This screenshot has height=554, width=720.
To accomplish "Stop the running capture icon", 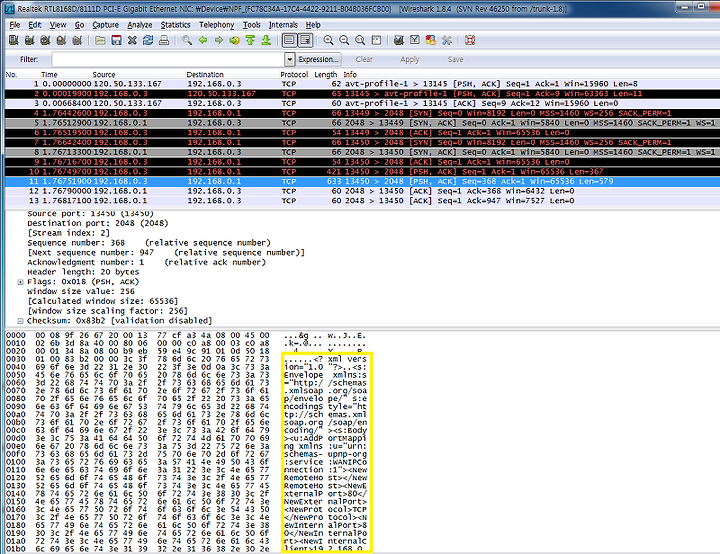I will (x=61, y=40).
